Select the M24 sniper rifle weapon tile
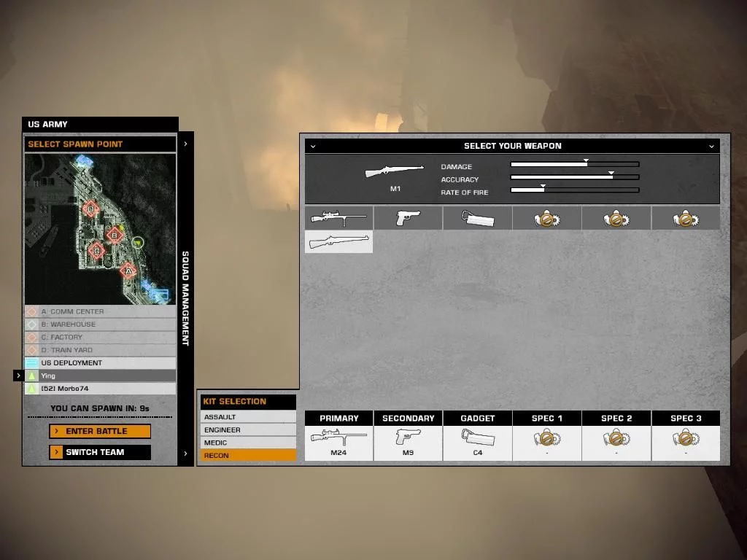The image size is (747, 560). pos(338,217)
